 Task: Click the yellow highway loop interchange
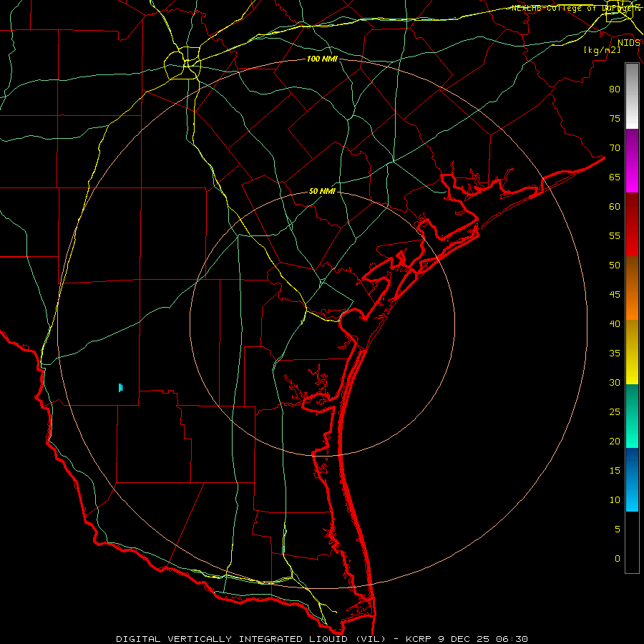[182, 63]
